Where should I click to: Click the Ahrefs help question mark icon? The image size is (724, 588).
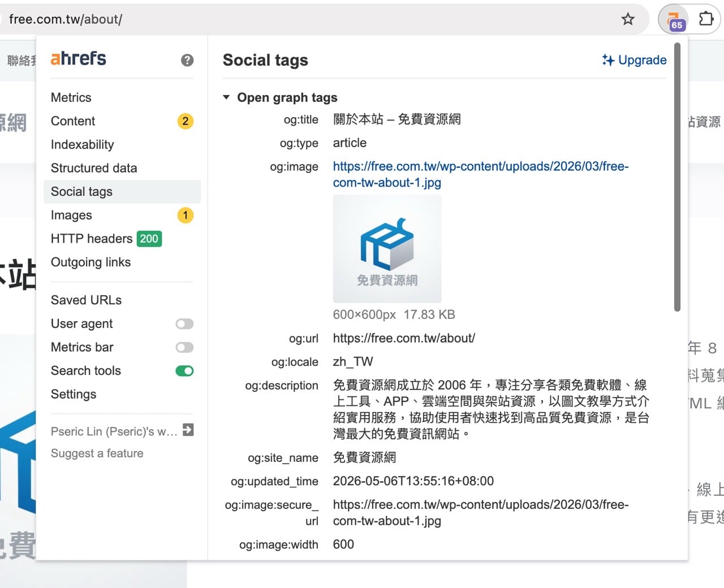[x=187, y=60]
